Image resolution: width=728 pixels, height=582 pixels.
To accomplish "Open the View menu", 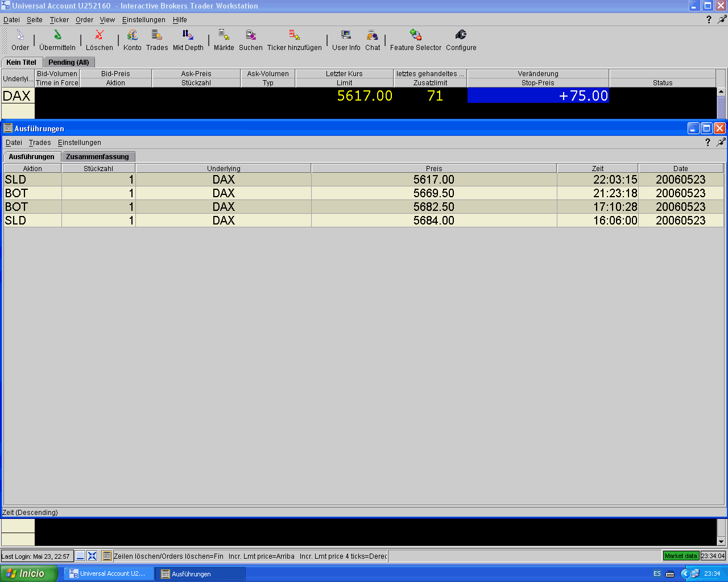I will (x=107, y=19).
